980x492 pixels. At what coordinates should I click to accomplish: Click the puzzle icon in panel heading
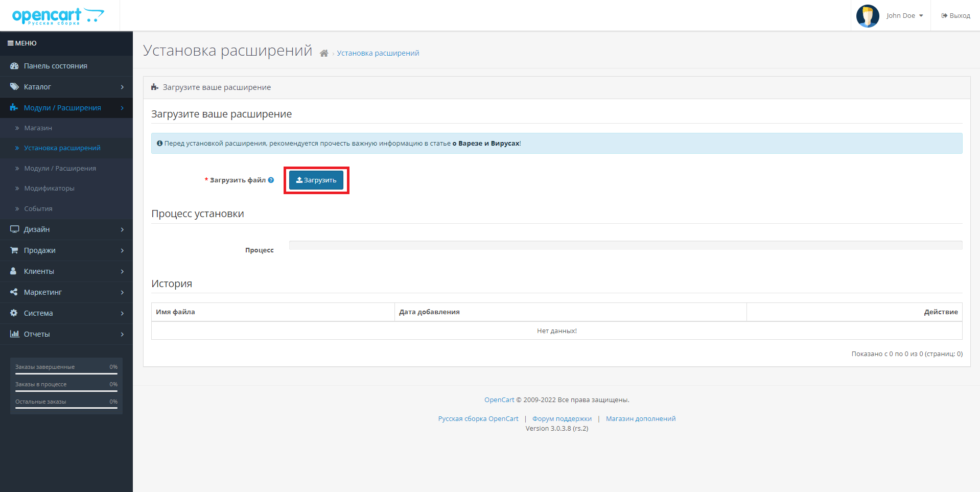155,87
